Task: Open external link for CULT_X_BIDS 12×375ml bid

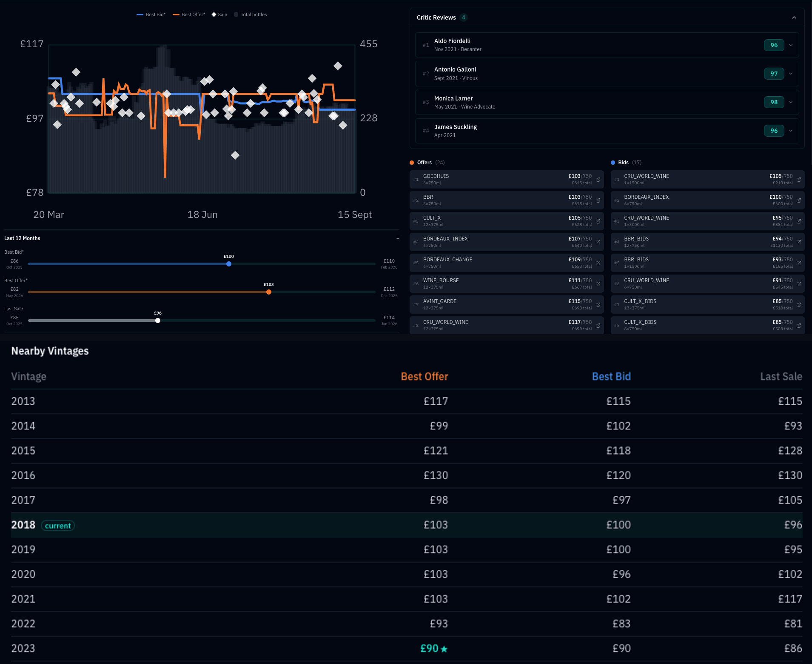Action: click(799, 305)
